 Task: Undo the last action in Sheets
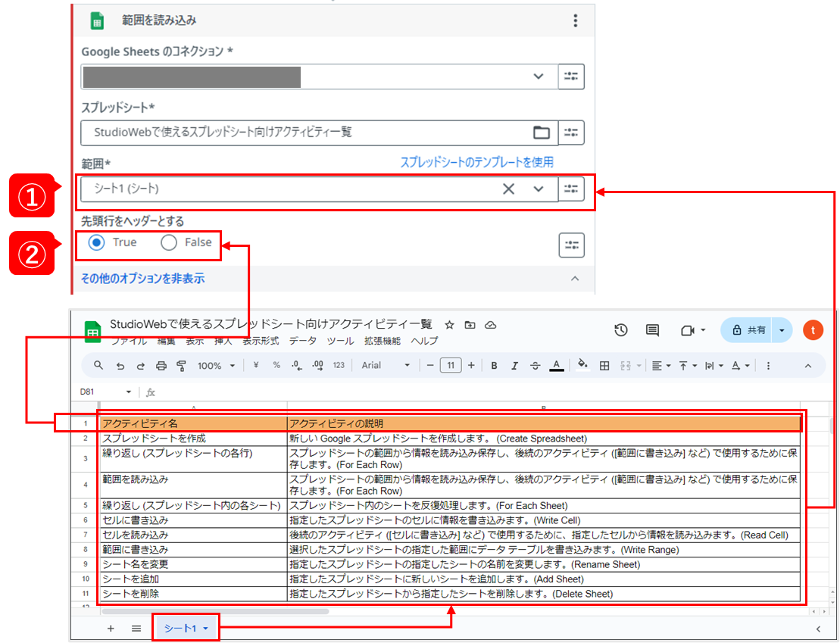pos(120,366)
